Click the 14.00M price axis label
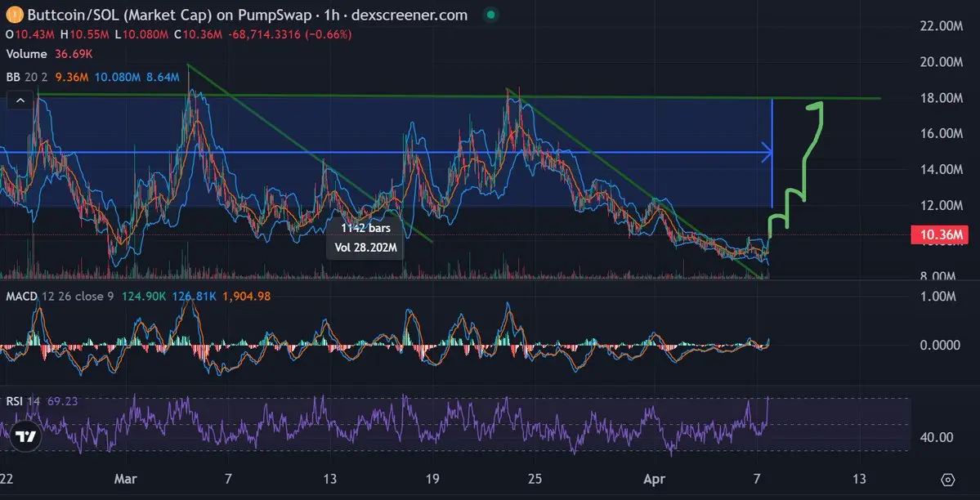The image size is (980, 500). (941, 169)
